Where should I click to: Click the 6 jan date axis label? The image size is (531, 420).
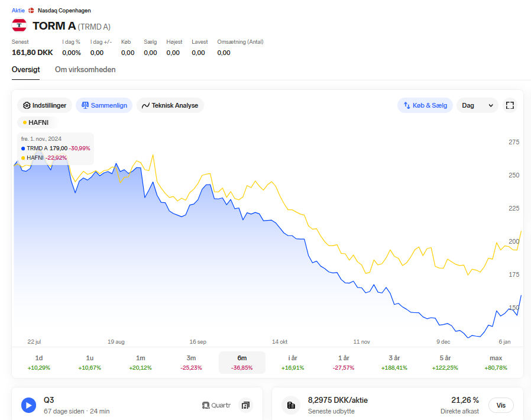[x=504, y=342]
